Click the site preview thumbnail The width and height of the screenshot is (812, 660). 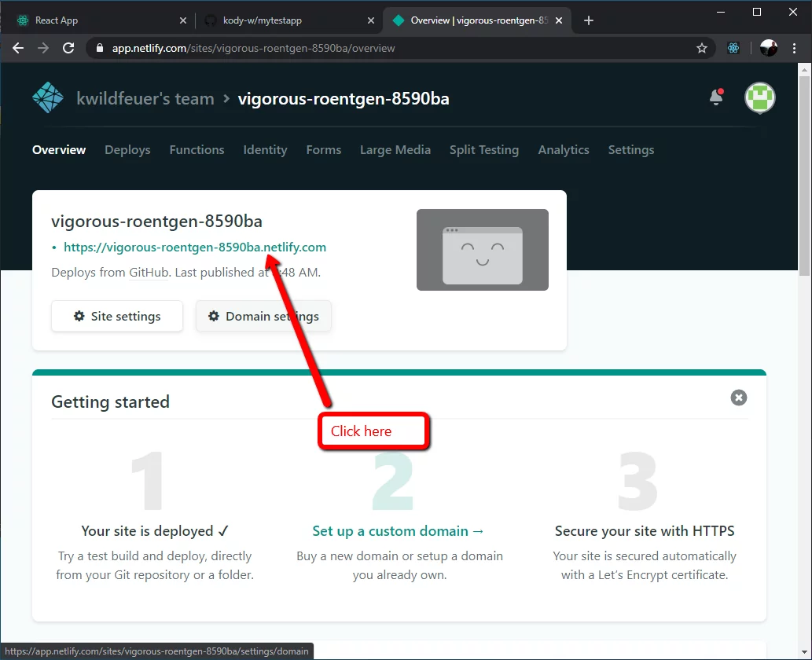(482, 250)
